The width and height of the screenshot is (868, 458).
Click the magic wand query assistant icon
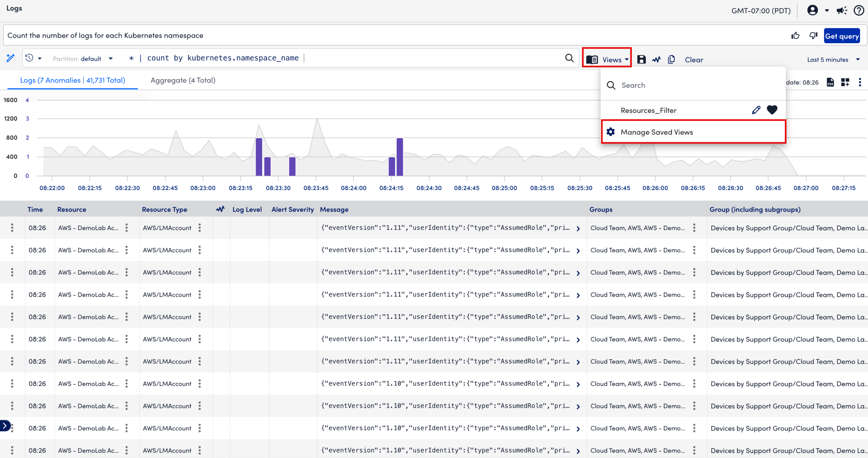tap(11, 58)
